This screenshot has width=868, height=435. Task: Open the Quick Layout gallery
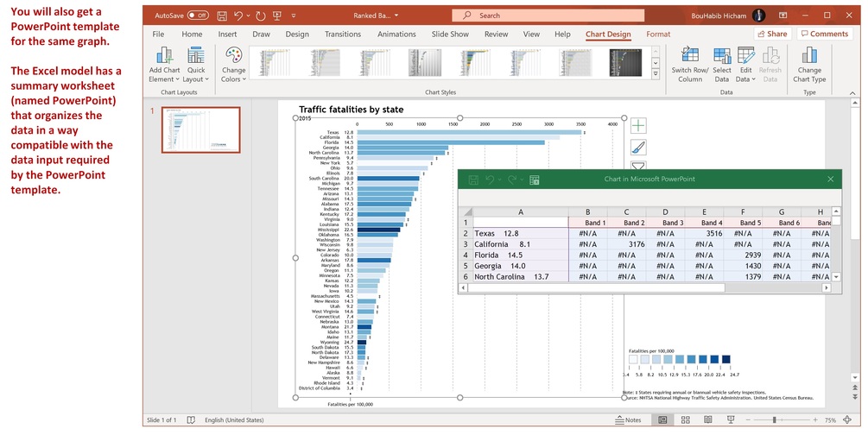click(196, 65)
